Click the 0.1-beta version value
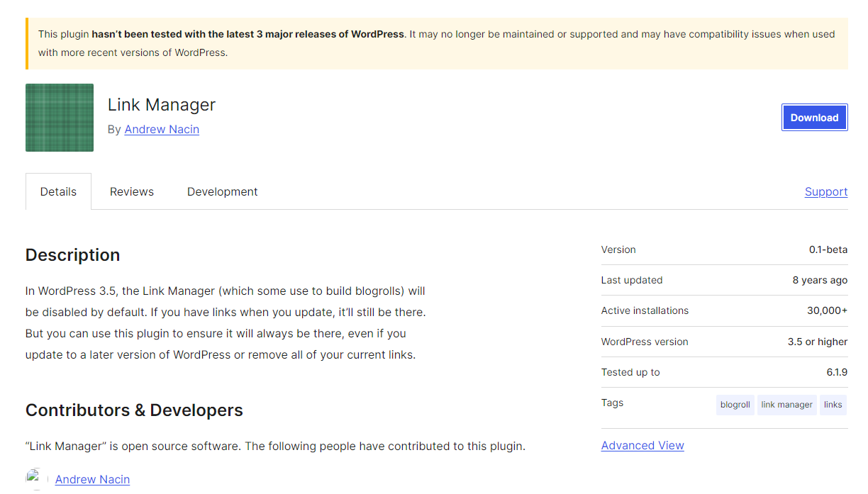This screenshot has height=494, width=868. [x=828, y=249]
